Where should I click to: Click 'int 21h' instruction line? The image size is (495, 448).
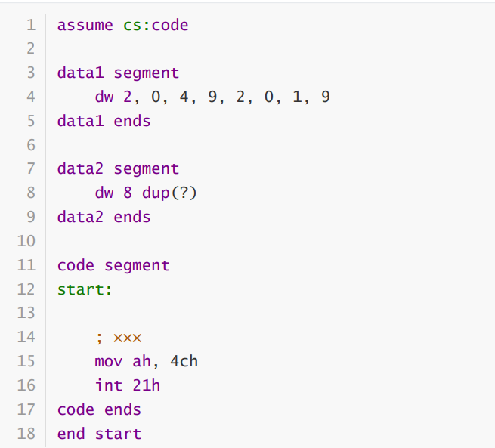click(x=127, y=385)
